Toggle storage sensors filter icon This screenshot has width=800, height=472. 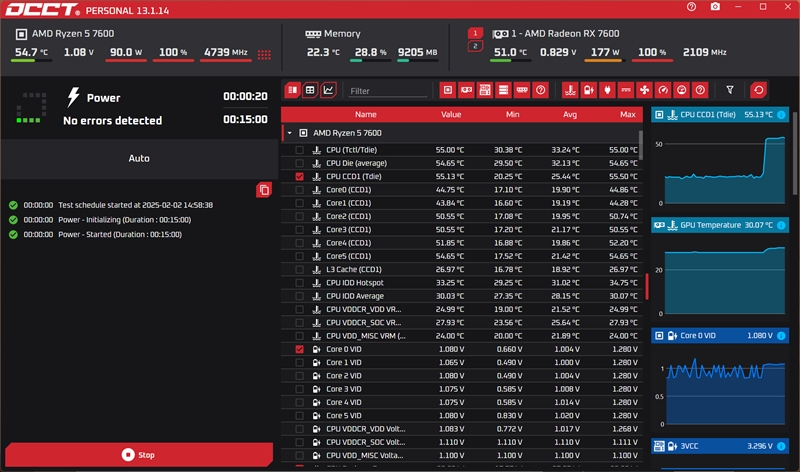pos(503,90)
